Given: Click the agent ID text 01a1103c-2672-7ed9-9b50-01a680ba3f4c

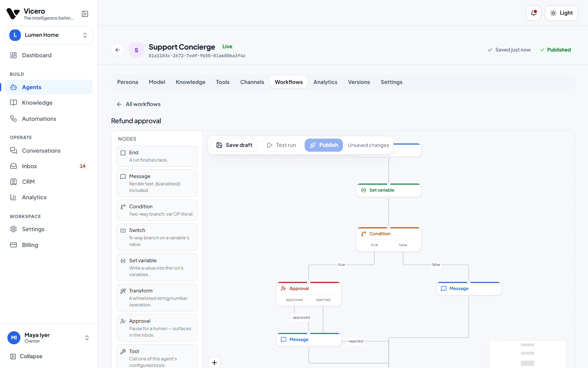Looking at the screenshot, I should pos(197,56).
